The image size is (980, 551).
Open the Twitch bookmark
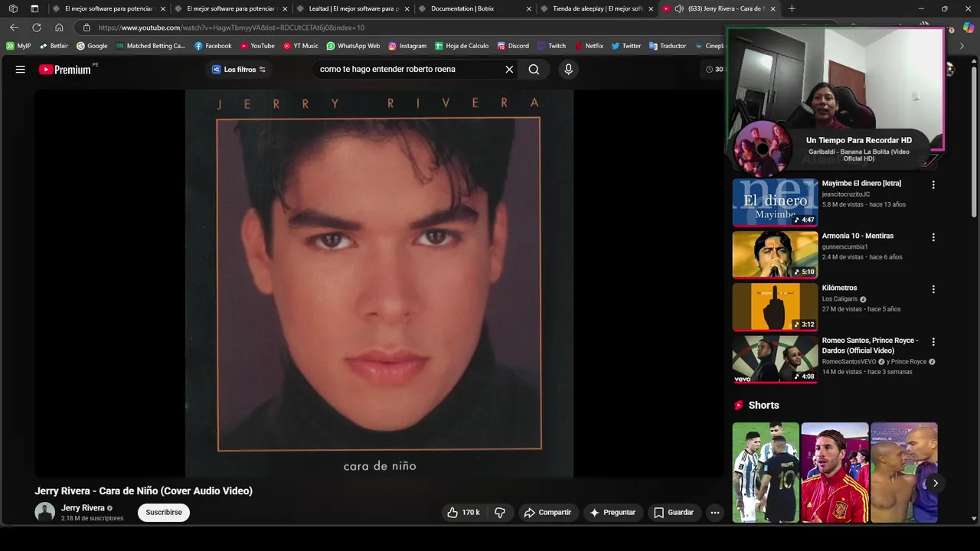pos(552,46)
